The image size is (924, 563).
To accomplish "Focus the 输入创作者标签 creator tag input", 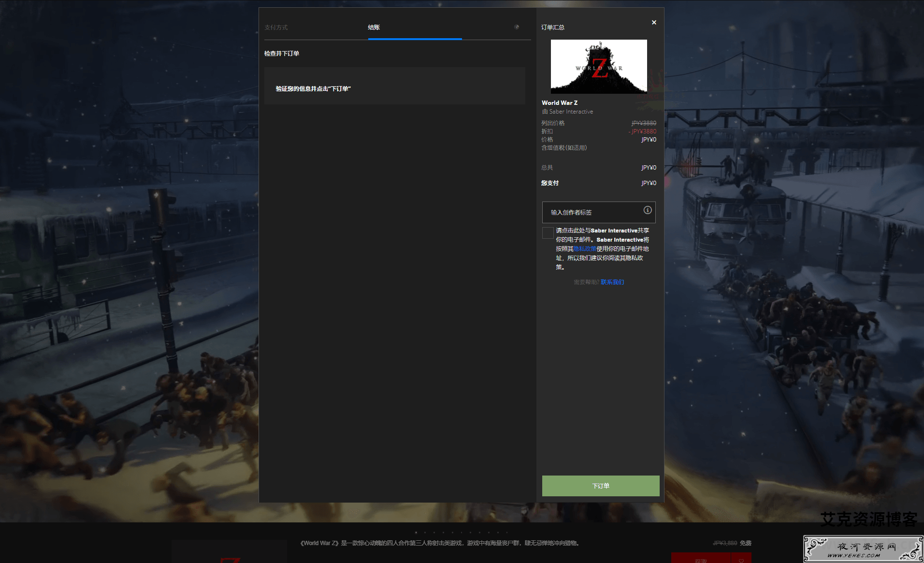I will 598,212.
